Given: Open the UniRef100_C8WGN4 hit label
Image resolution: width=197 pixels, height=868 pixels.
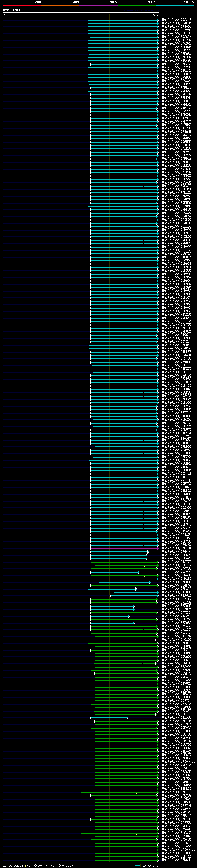Looking at the screenshot, I should pos(177,860).
